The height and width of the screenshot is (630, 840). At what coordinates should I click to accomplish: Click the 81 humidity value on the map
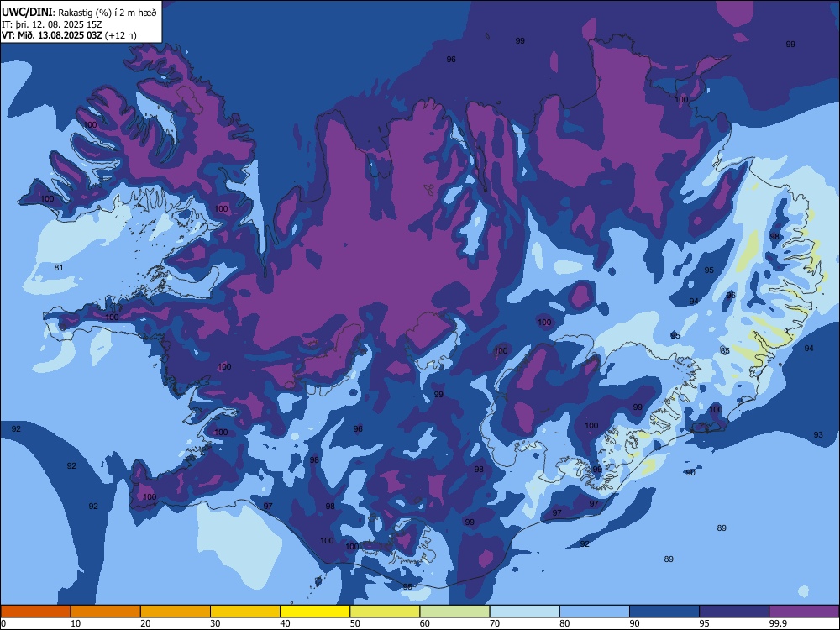59,267
